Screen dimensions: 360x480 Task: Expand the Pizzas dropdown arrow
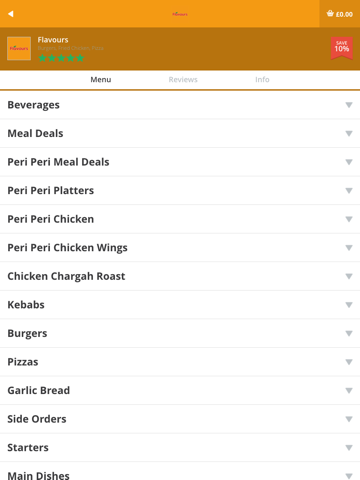pyautogui.click(x=349, y=362)
